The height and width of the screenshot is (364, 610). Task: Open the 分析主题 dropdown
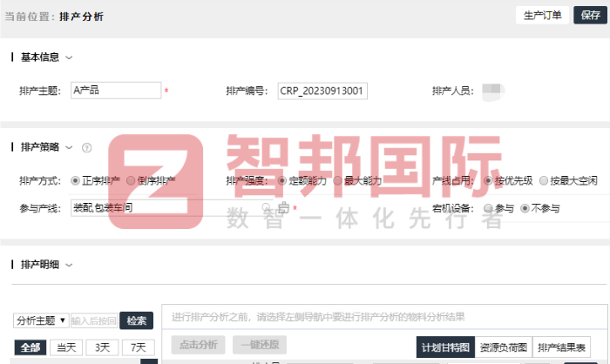[41, 320]
